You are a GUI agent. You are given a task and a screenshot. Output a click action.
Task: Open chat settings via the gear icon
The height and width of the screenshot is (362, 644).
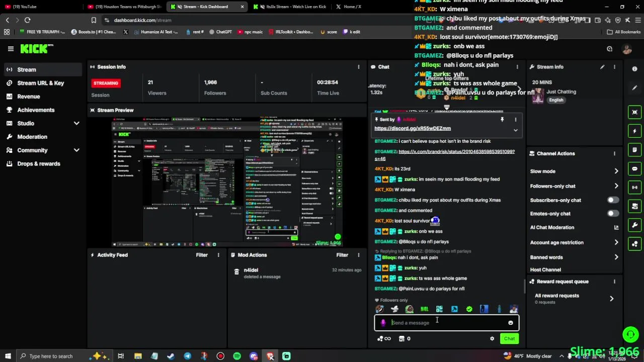492,338
